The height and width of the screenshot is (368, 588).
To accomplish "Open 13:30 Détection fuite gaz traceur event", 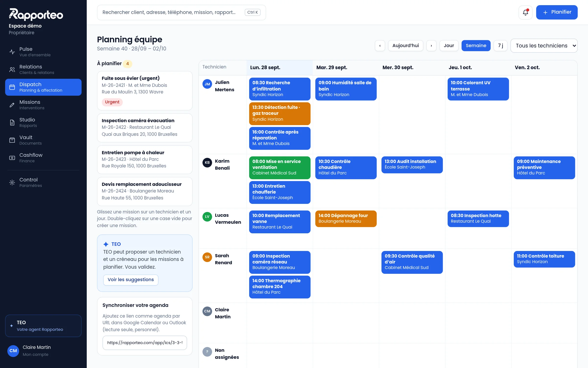I will pyautogui.click(x=280, y=114).
